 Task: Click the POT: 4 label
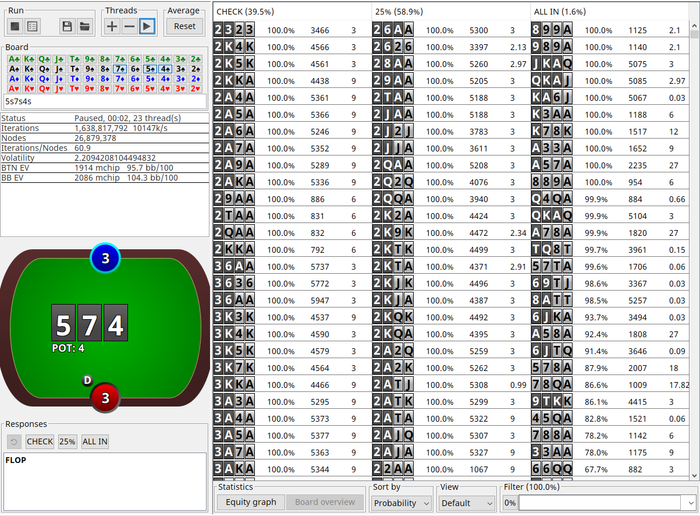[x=68, y=348]
